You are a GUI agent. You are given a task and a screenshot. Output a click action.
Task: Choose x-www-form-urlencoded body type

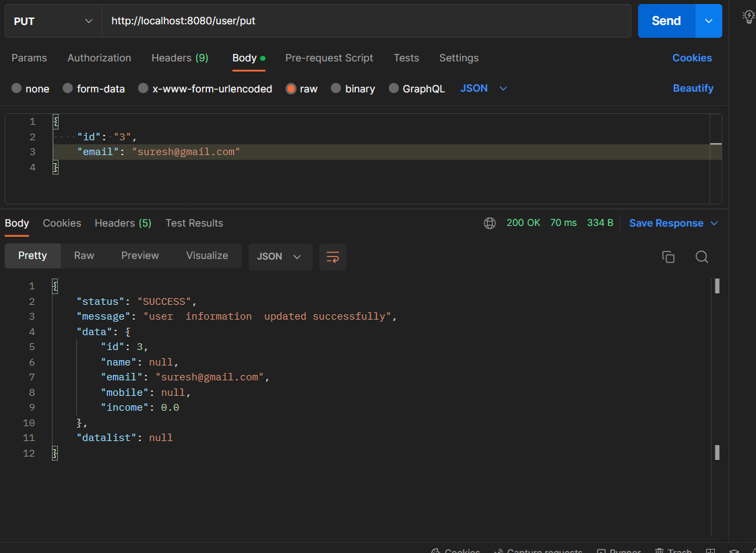[x=144, y=88]
